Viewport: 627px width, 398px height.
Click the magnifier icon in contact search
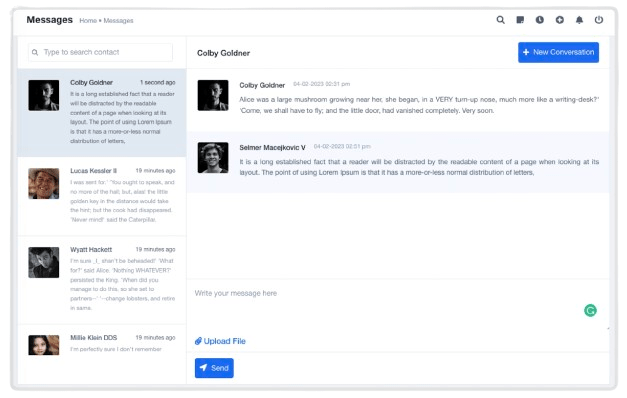point(35,52)
